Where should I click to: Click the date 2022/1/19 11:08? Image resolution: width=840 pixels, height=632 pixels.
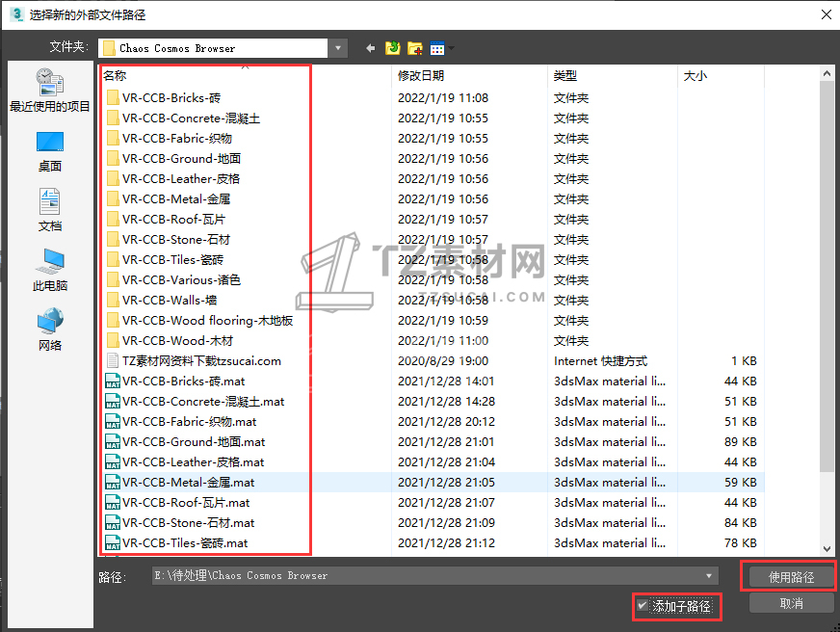[x=442, y=97]
